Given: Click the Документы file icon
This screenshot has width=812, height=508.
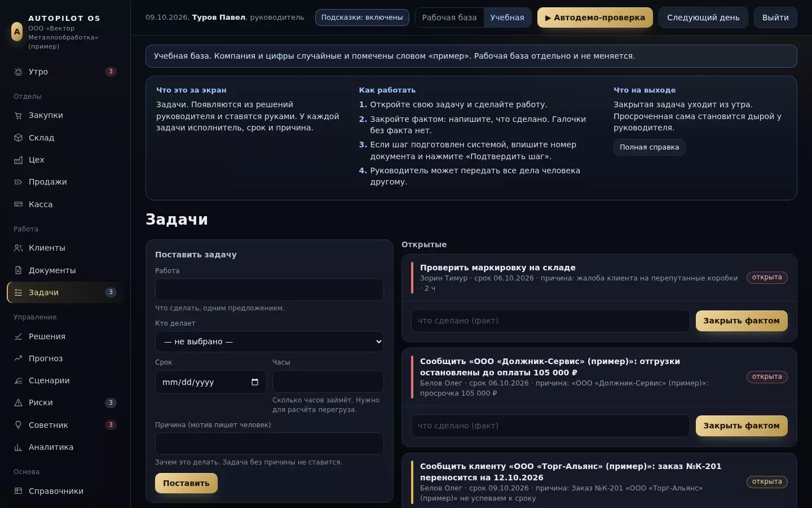Looking at the screenshot, I should tap(18, 270).
